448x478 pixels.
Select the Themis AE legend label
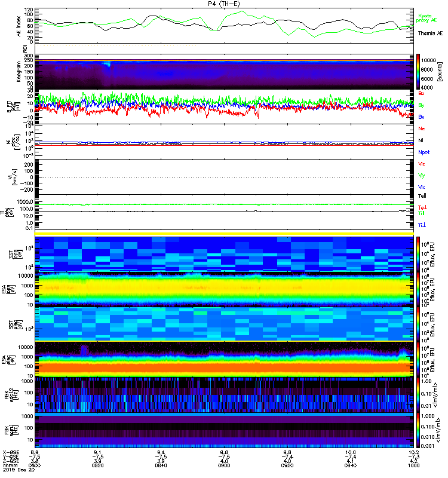pos(430,33)
